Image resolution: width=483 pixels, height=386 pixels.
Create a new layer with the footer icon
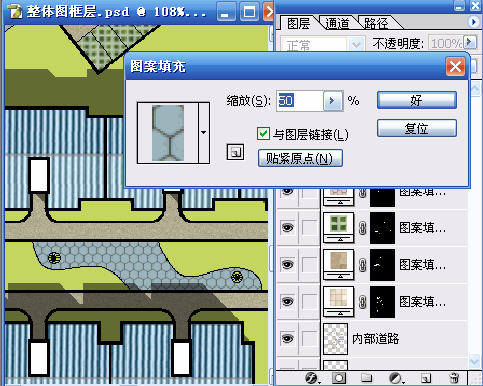[x=425, y=378]
